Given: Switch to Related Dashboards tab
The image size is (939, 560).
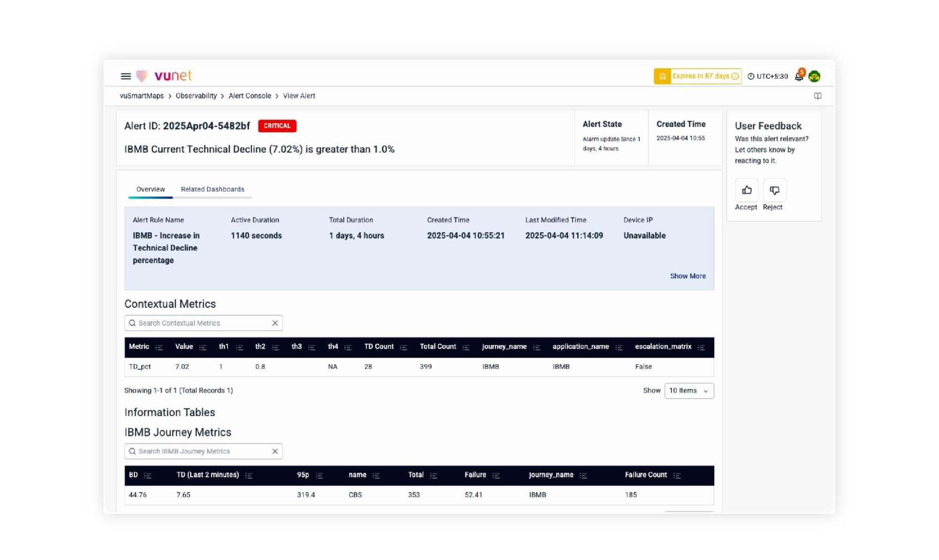Looking at the screenshot, I should point(212,189).
